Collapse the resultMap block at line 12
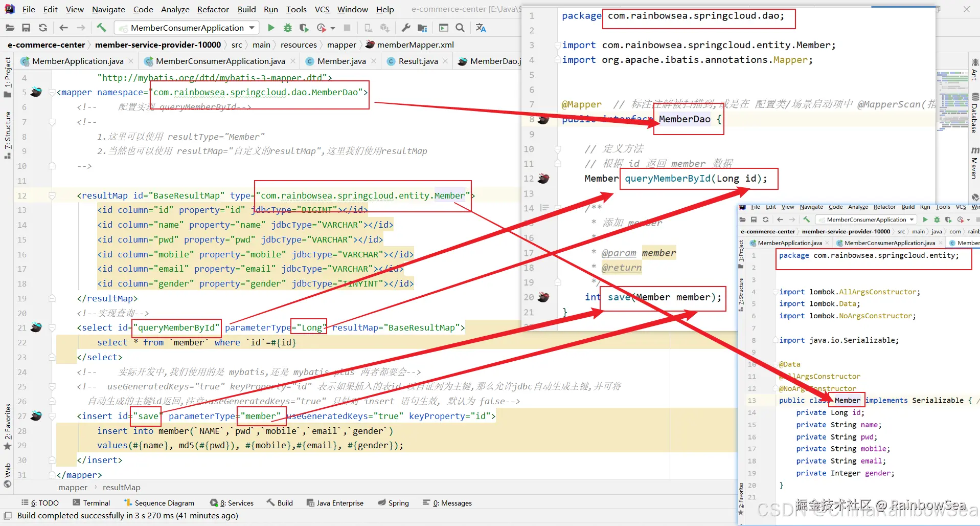The image size is (980, 526). [52, 195]
